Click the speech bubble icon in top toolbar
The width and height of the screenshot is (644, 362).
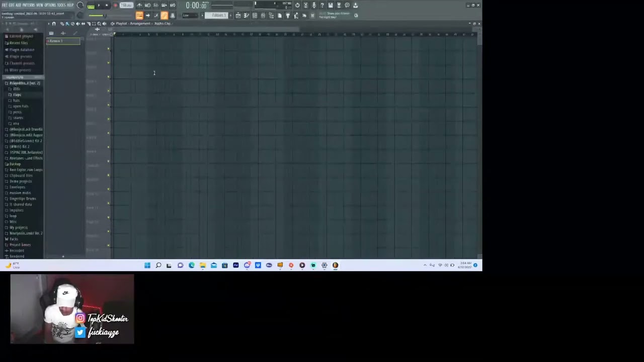pos(347,5)
